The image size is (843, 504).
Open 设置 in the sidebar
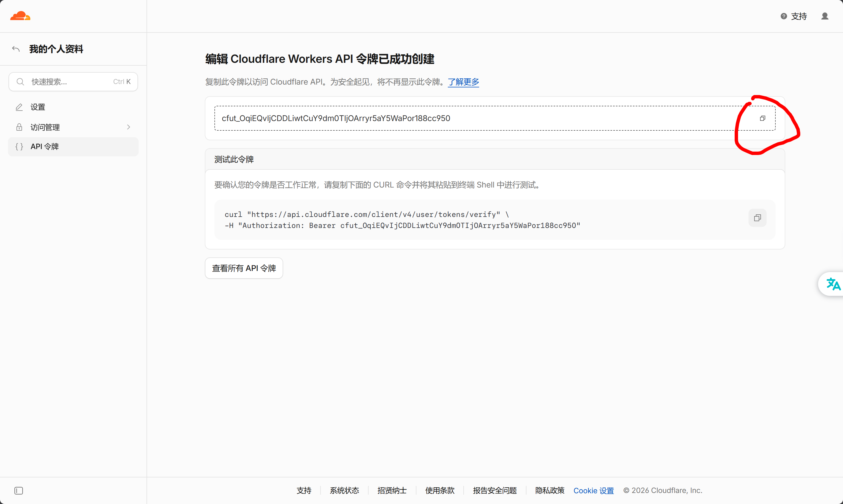click(73, 107)
